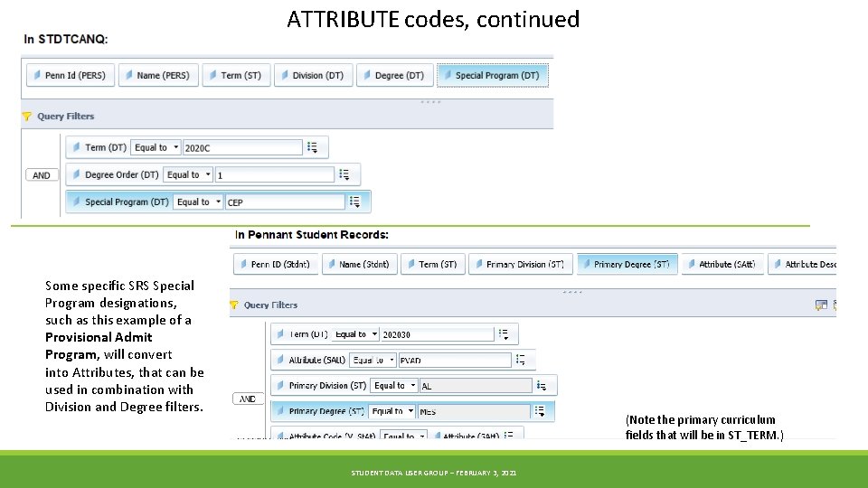Open list-of-values icon for 2020C filter
The height and width of the screenshot is (488, 868).
pyautogui.click(x=312, y=147)
